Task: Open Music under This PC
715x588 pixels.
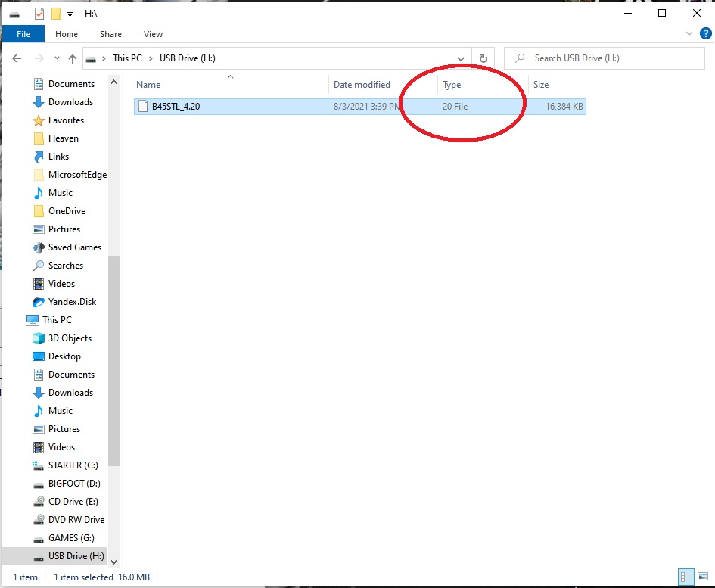Action: (x=61, y=411)
